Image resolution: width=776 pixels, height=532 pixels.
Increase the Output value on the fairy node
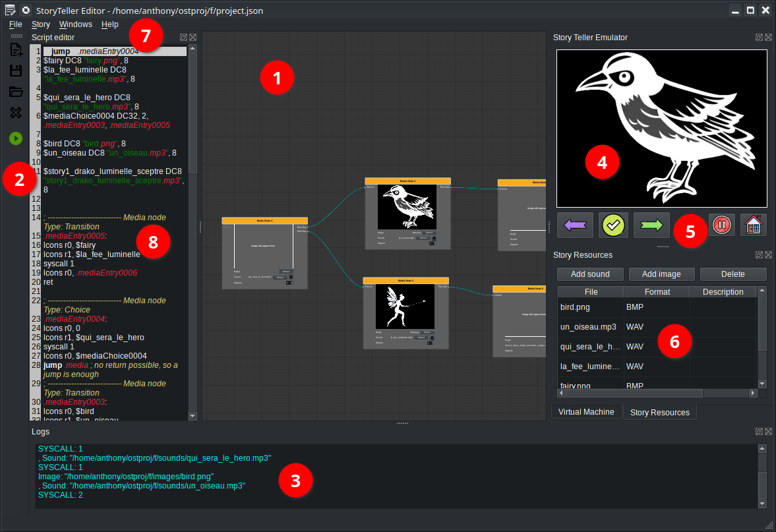click(x=433, y=342)
